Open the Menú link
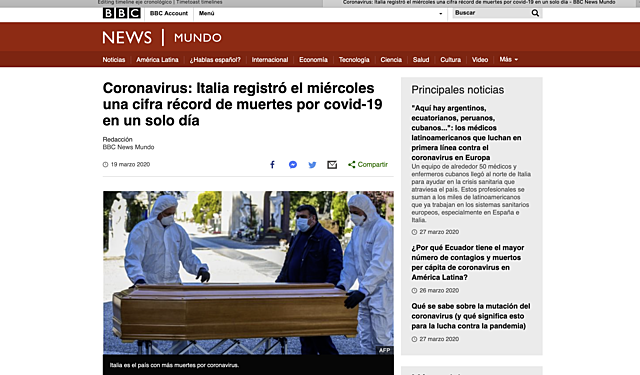The image size is (640, 375). pyautogui.click(x=207, y=13)
